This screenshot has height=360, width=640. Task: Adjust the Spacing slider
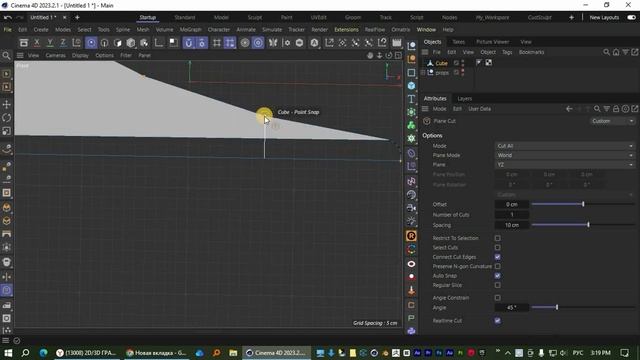coord(583,225)
